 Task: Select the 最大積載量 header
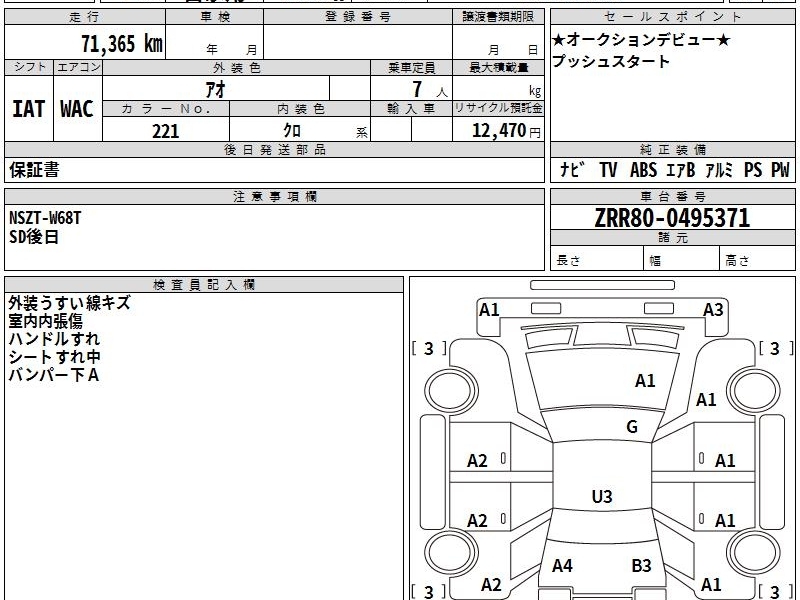click(x=498, y=68)
